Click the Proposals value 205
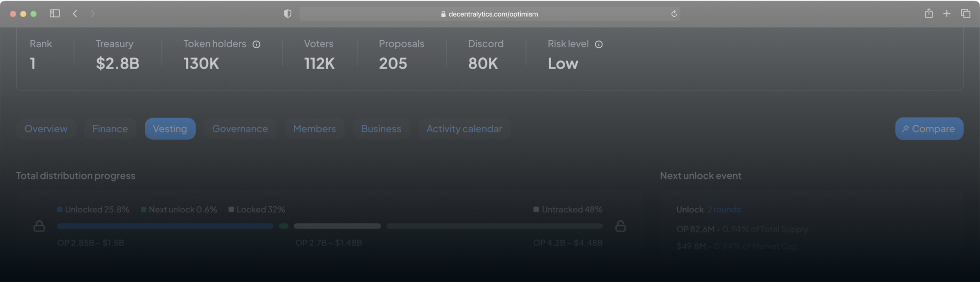This screenshot has width=980, height=282. [393, 63]
